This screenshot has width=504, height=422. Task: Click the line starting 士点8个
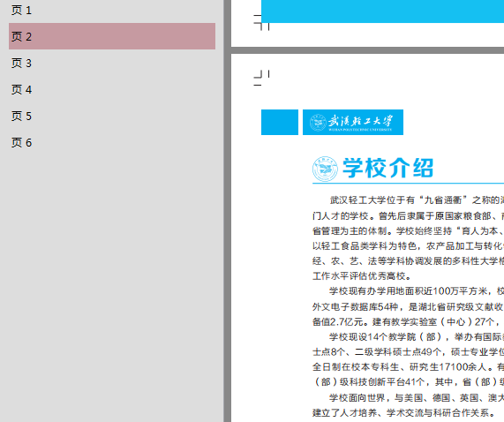click(408, 352)
